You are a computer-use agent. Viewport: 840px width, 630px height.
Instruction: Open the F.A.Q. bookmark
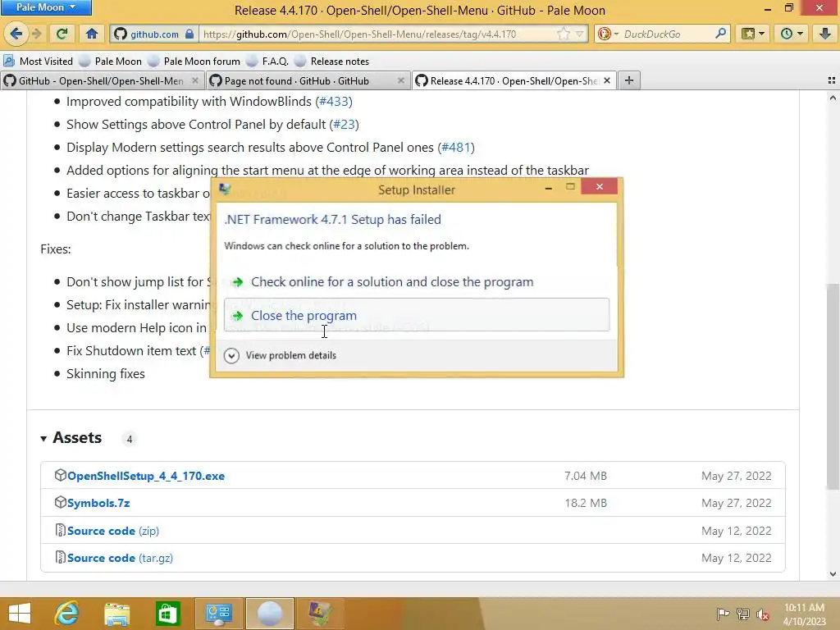pyautogui.click(x=268, y=61)
